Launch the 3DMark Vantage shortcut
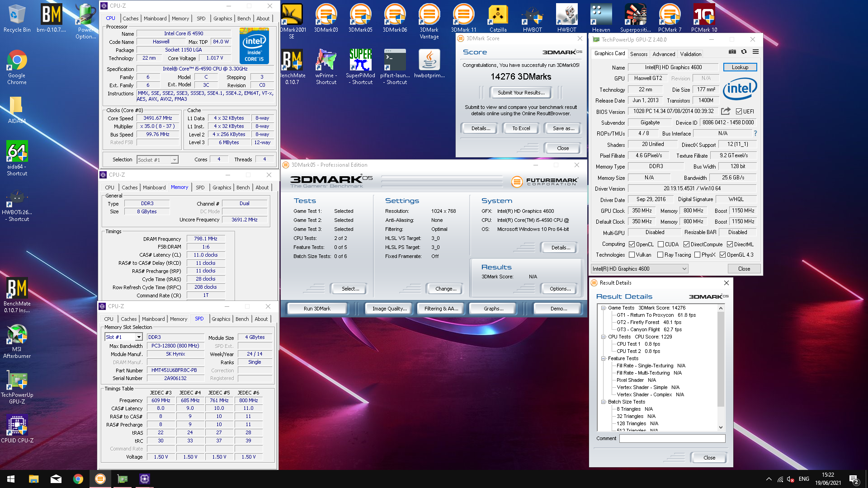The height and width of the screenshot is (488, 868). (x=429, y=21)
